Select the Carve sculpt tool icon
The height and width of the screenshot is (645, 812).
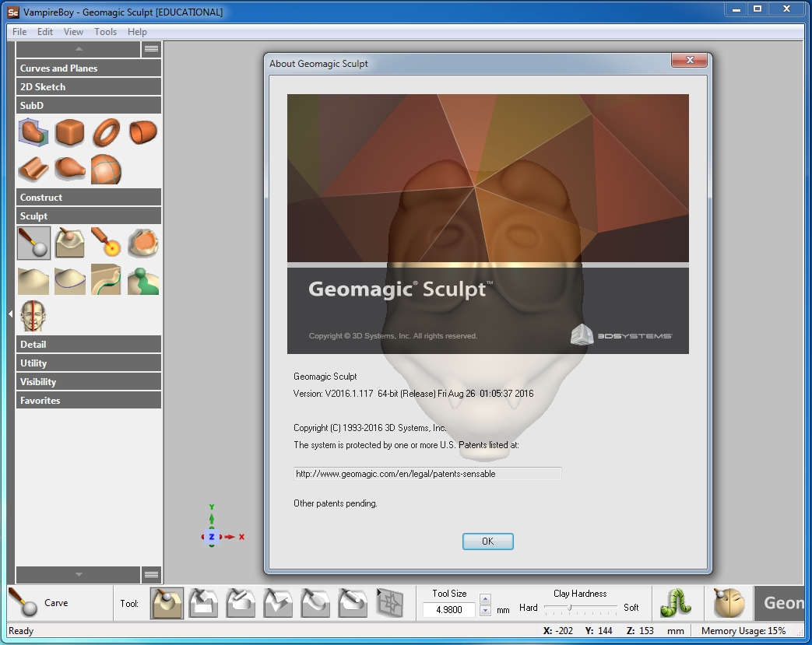(x=33, y=243)
